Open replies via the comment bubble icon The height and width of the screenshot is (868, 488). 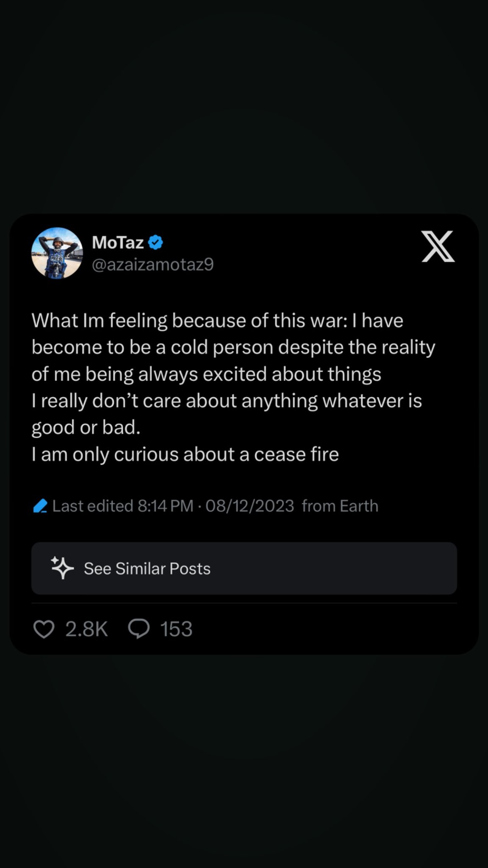coord(139,629)
